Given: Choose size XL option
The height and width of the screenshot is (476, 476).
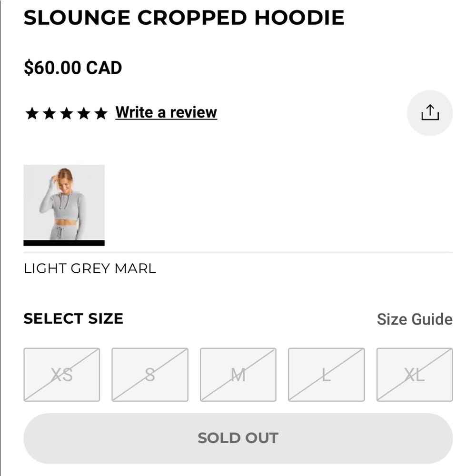Looking at the screenshot, I should [x=415, y=375].
